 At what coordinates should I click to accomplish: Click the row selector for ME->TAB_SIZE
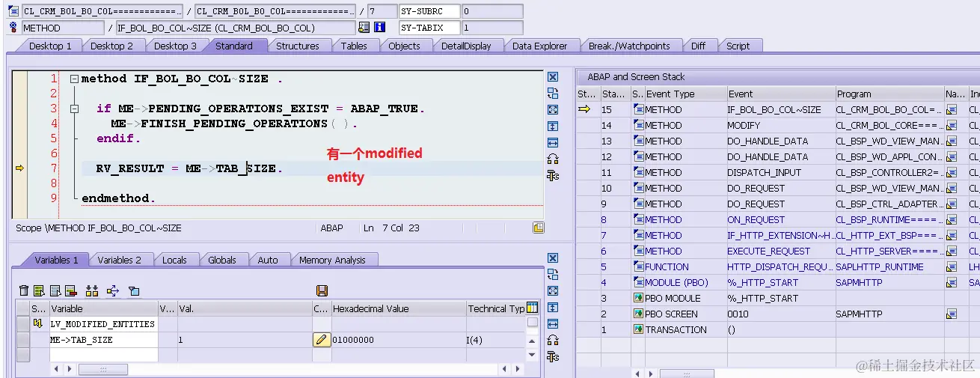tap(23, 340)
